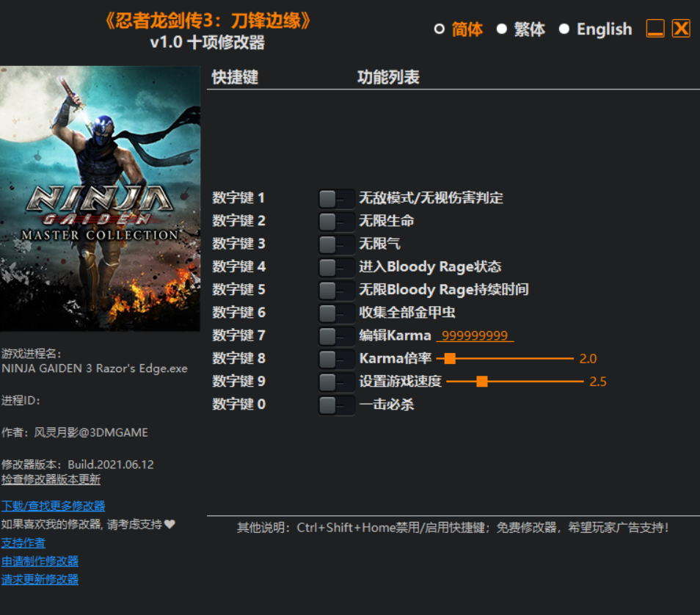Toggle the 设置游戏速度 switch
The width and height of the screenshot is (700, 615).
click(336, 382)
